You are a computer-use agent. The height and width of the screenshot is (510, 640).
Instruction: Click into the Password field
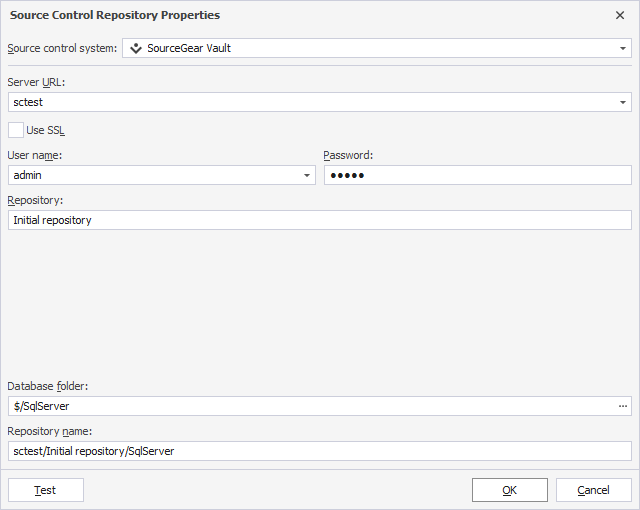click(x=478, y=175)
